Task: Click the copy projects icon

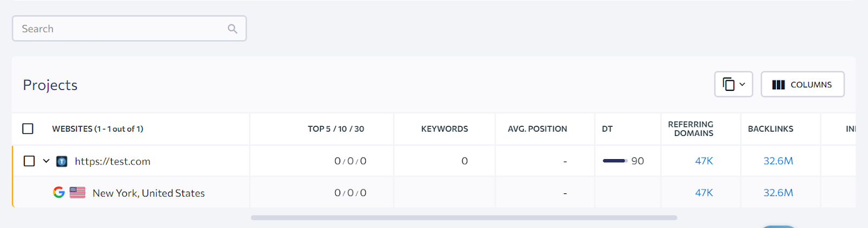Action: pos(729,84)
